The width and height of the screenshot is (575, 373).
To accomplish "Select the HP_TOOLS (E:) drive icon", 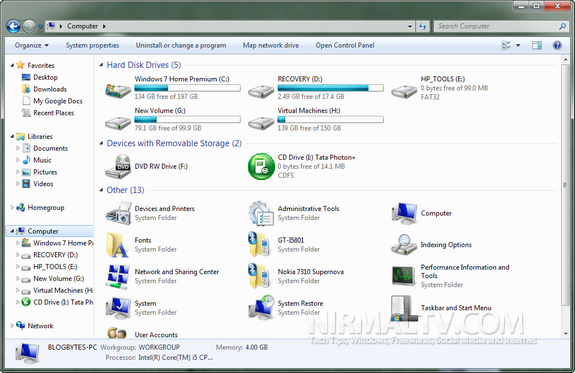I will 404,91.
